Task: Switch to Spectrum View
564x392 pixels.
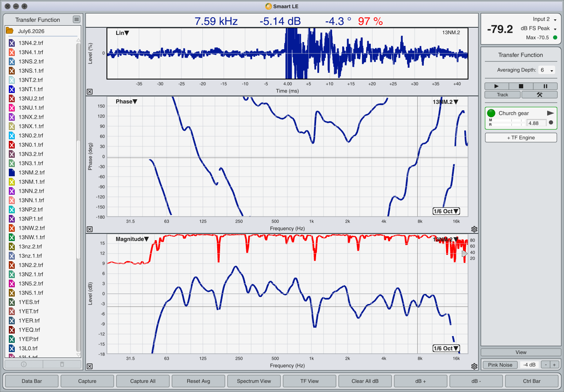Action: 254,381
